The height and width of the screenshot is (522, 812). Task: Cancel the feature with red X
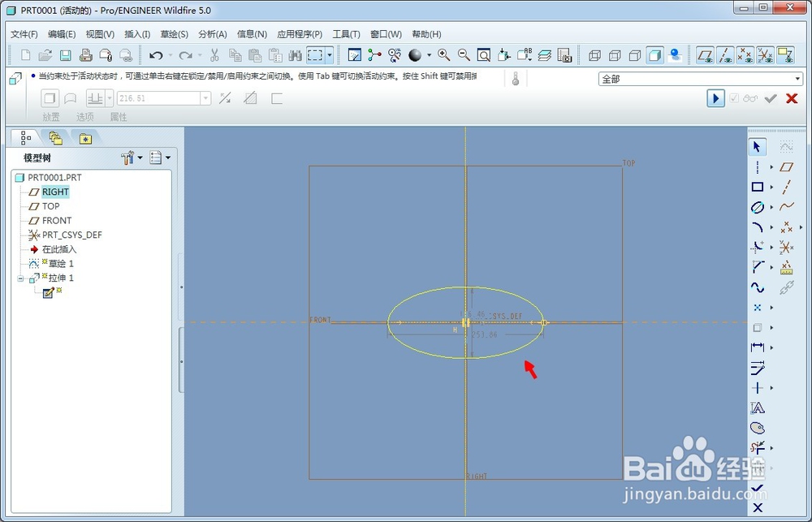[x=791, y=98]
